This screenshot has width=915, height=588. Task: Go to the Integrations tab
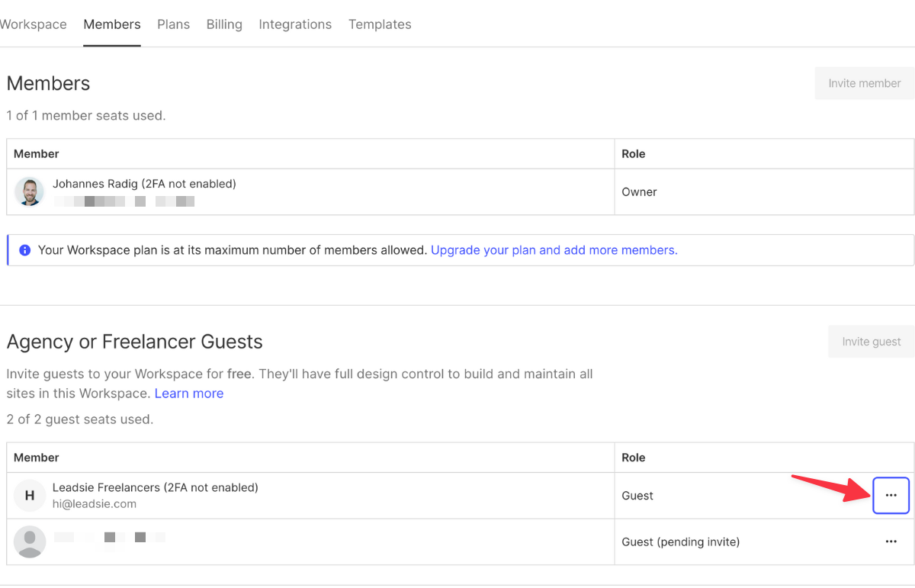click(295, 24)
